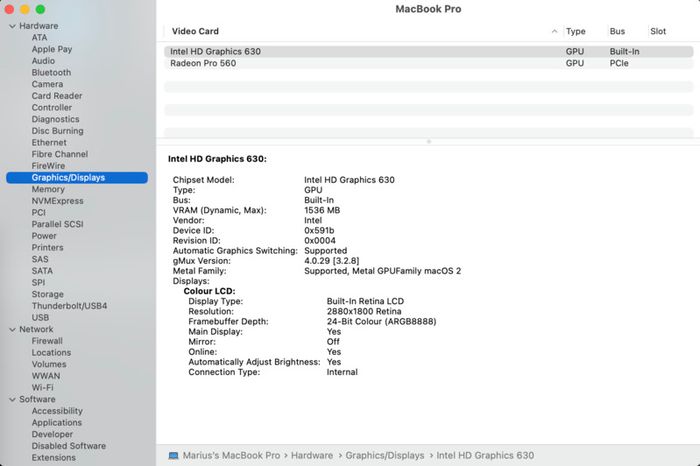Collapse the Network section chevron
The height and width of the screenshot is (466, 700).
[12, 329]
